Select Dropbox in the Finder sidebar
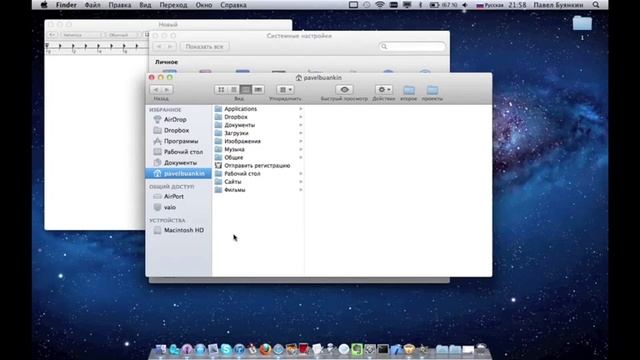The image size is (640, 360). click(178, 130)
